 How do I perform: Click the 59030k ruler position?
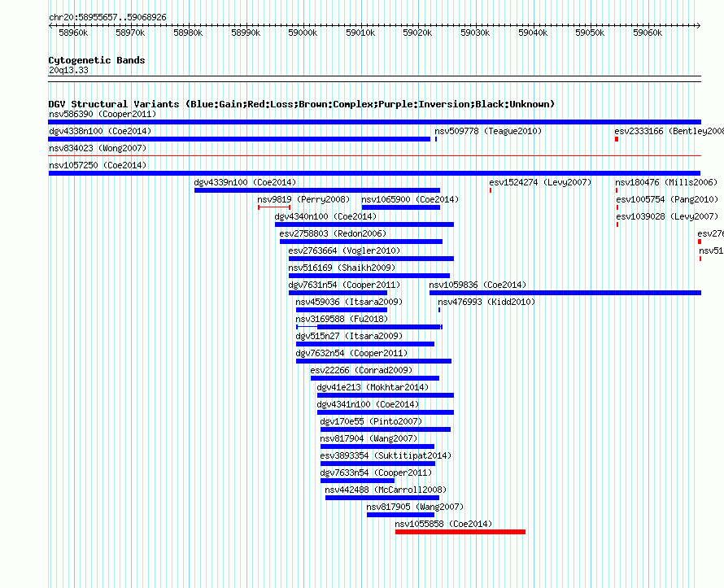(475, 33)
